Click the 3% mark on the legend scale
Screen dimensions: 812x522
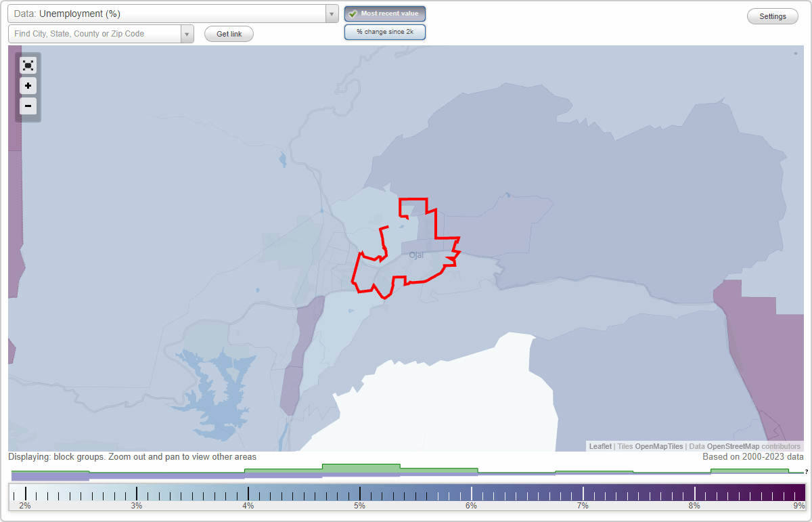coord(137,506)
